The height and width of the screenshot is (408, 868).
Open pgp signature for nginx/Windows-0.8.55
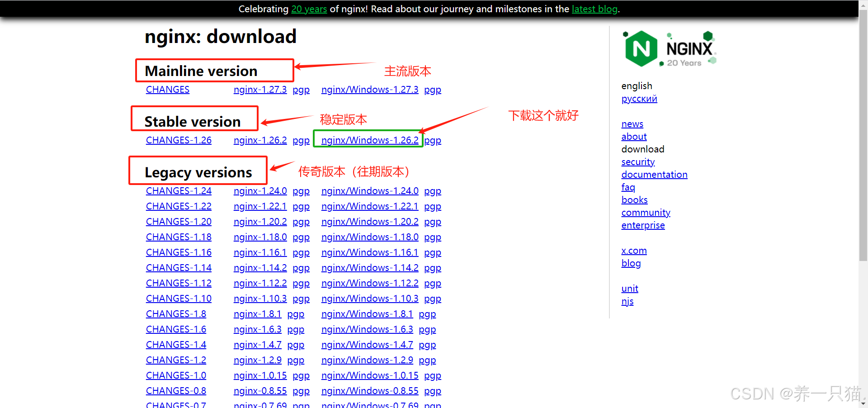433,391
